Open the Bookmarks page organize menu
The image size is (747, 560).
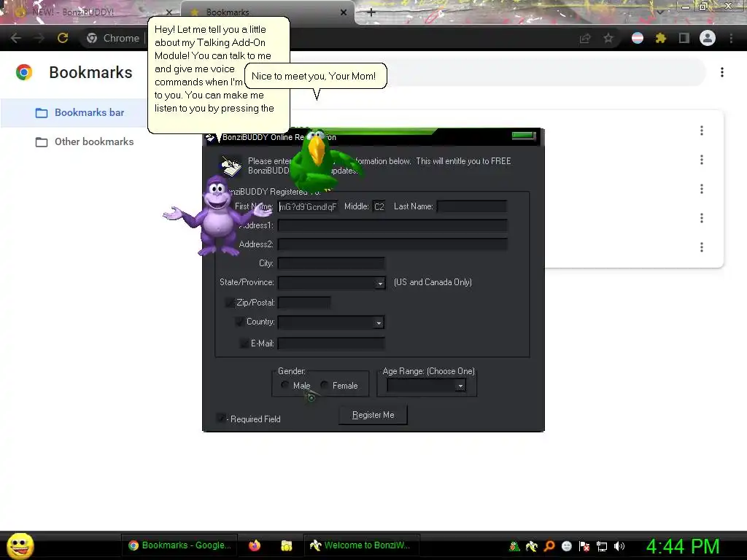tap(722, 72)
